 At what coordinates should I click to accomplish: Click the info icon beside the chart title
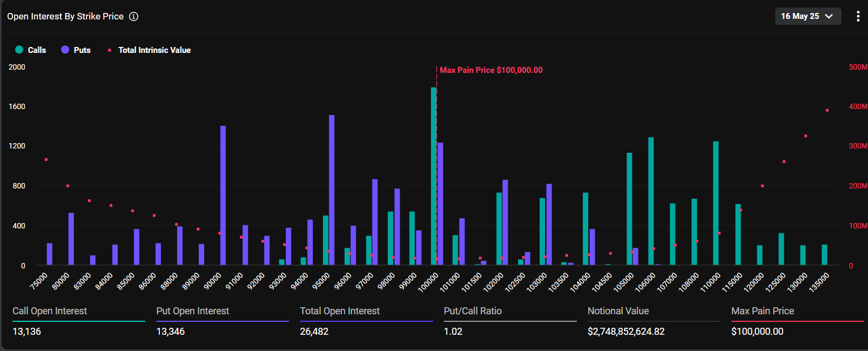point(133,16)
